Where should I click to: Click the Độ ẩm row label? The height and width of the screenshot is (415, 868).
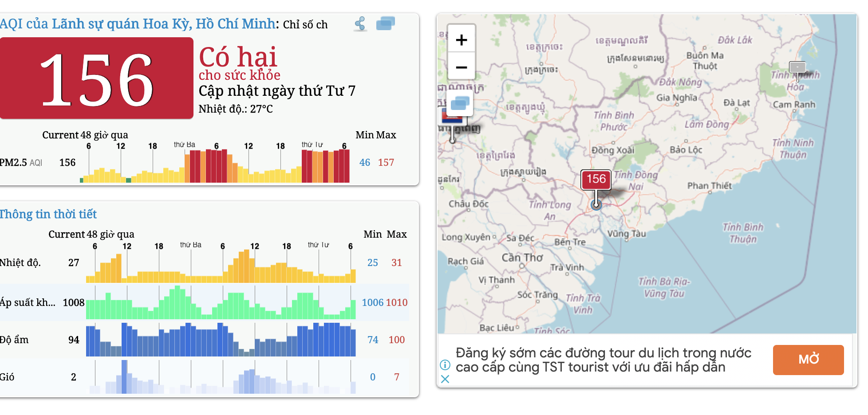[x=14, y=340]
